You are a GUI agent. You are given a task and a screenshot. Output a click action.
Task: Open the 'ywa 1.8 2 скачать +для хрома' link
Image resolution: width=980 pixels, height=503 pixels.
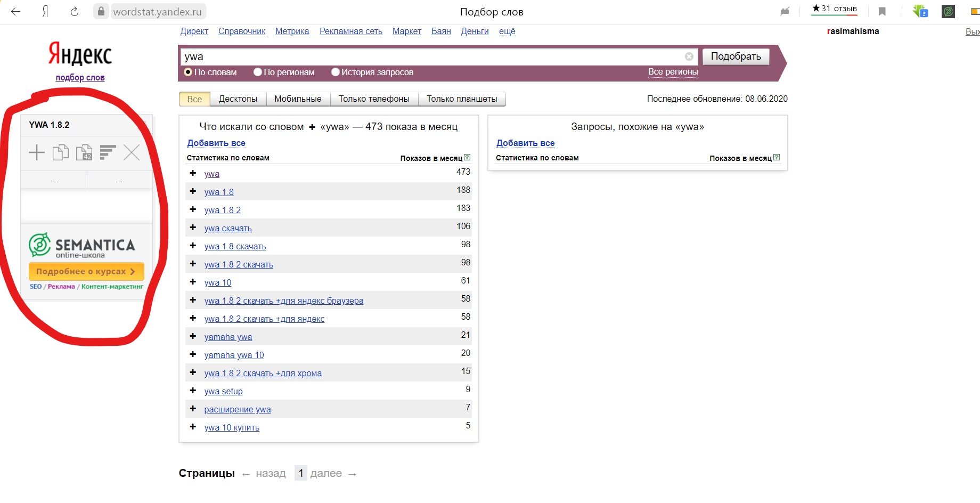(263, 373)
